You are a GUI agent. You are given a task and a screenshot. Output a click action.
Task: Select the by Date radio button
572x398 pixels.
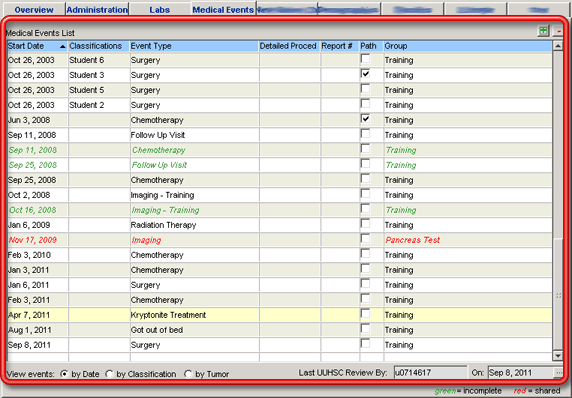[64, 374]
